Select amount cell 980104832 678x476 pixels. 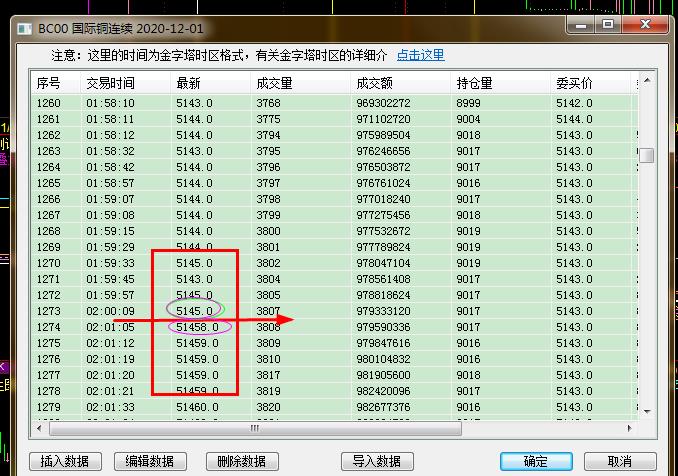pyautogui.click(x=383, y=359)
